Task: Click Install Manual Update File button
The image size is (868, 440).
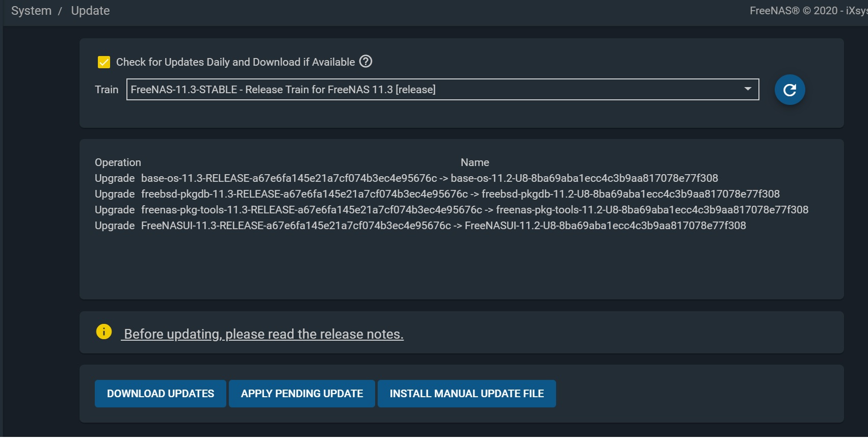Action: coord(466,394)
